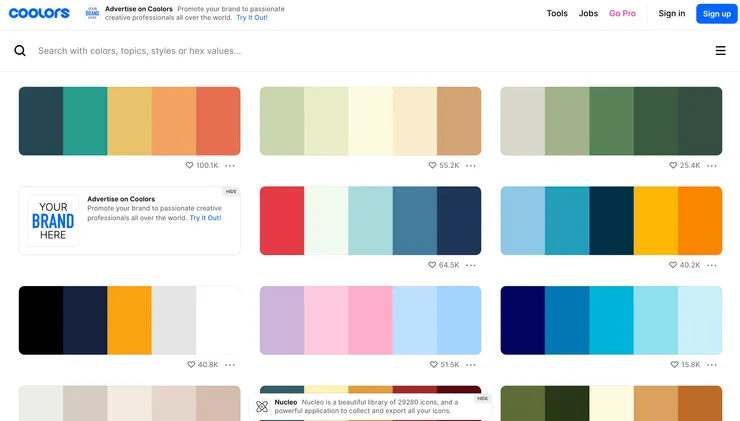Click the search magnifier icon
The height and width of the screenshot is (421, 740).
coord(20,51)
